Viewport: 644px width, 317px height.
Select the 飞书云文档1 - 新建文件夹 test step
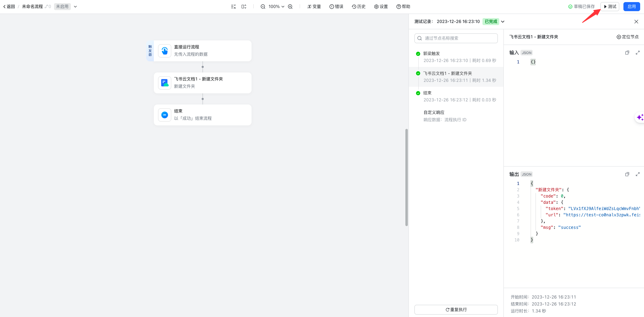pos(456,77)
